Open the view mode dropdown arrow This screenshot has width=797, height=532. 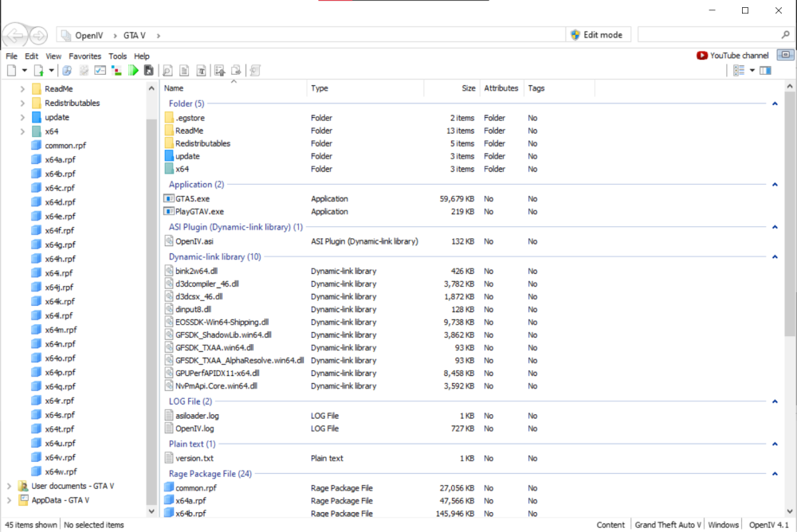coord(752,71)
